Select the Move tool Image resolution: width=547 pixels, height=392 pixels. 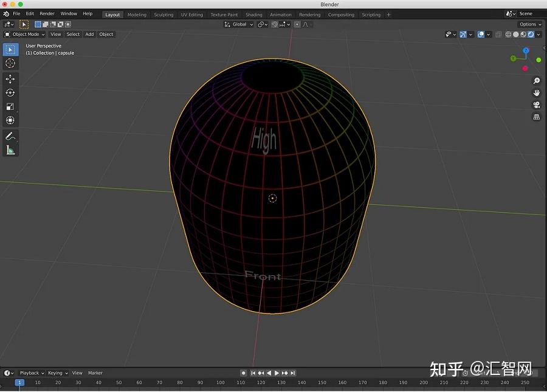pyautogui.click(x=10, y=78)
